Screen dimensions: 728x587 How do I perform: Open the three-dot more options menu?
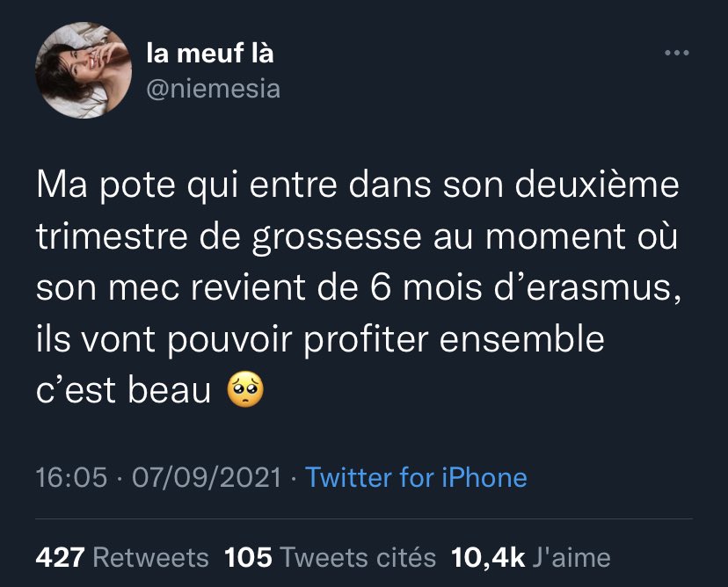tap(676, 54)
